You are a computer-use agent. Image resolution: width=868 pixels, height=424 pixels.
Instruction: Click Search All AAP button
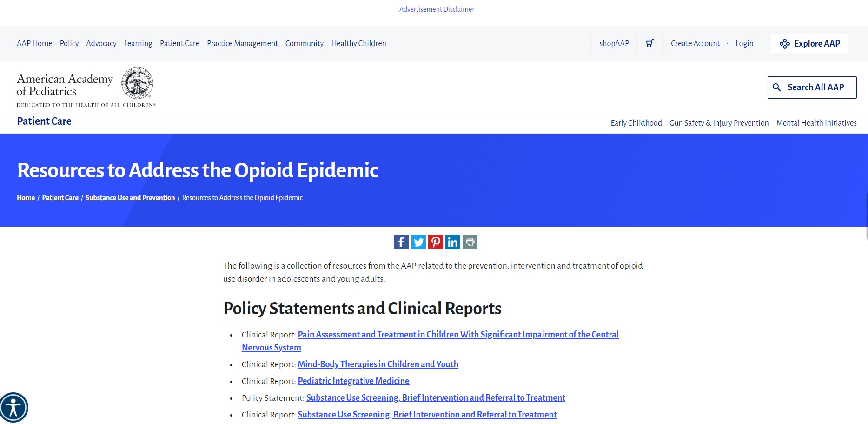point(812,87)
